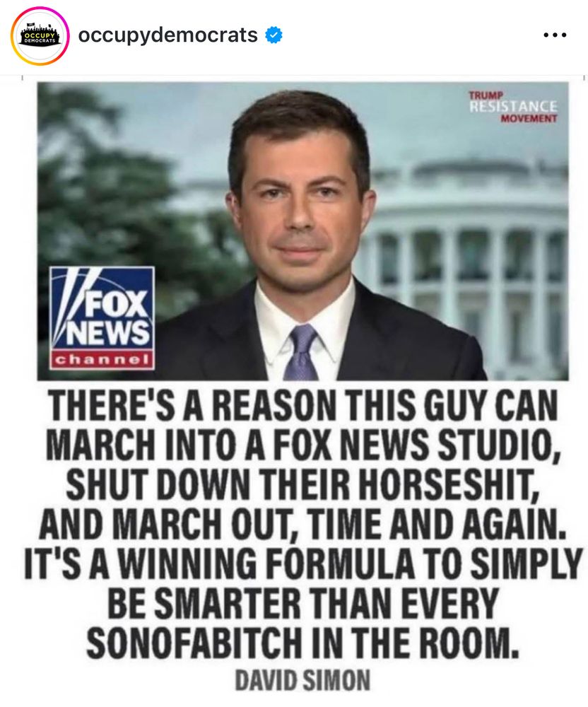Click the man's purple necktie
This screenshot has width=588, height=707.
tap(301, 353)
